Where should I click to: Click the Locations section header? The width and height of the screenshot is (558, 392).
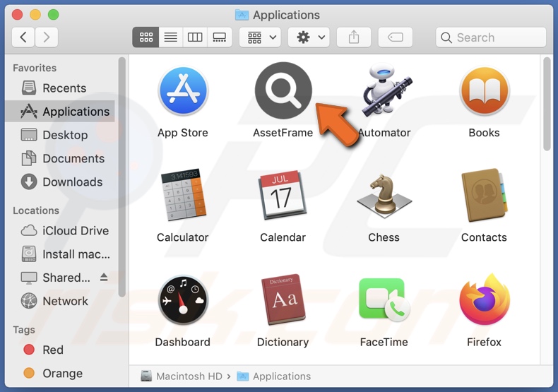pyautogui.click(x=36, y=210)
